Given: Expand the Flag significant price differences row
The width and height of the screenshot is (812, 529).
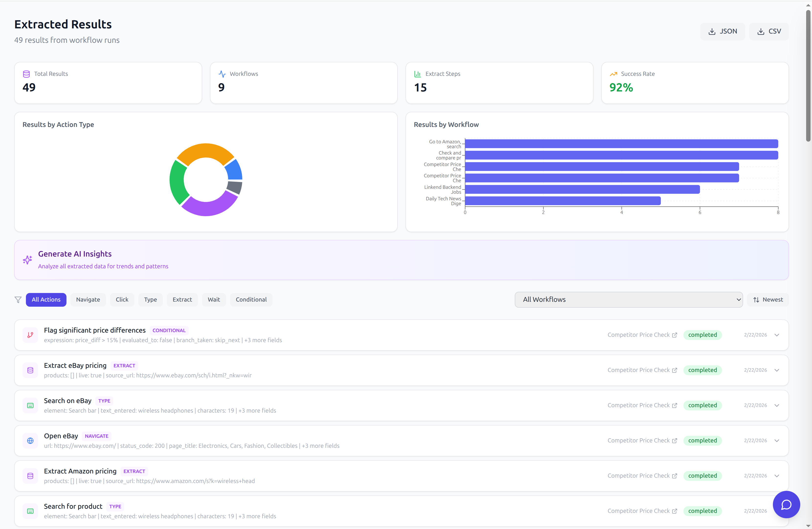Looking at the screenshot, I should (777, 335).
